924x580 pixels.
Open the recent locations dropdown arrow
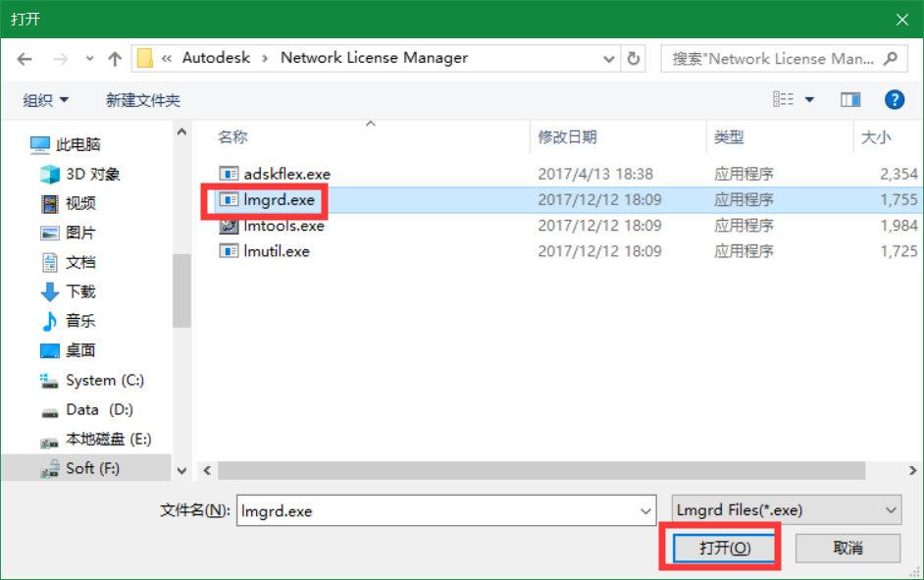[x=89, y=59]
